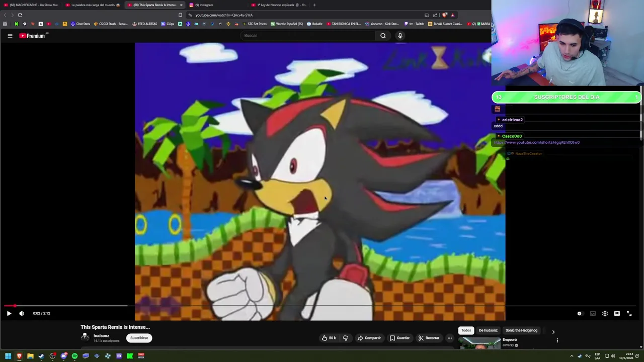Click the search magnifier button
Image resolution: width=644 pixels, height=362 pixels.
[383, 36]
